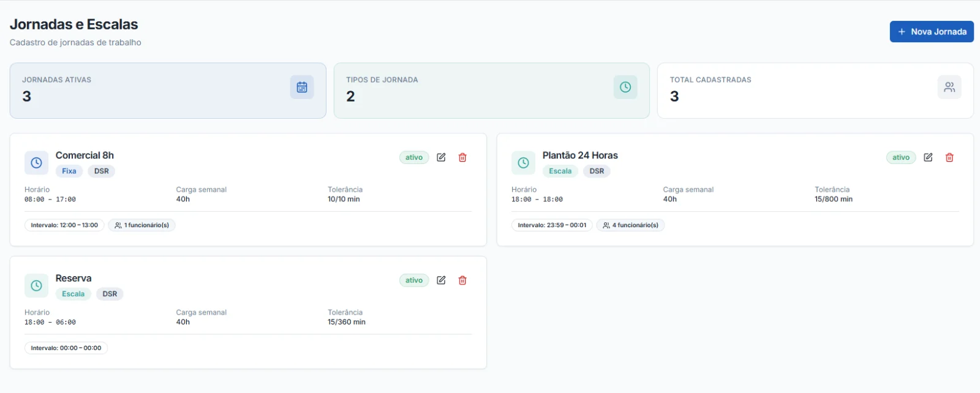980x393 pixels.
Task: Click the TIPOS DE JORNADA label
Action: pos(382,80)
